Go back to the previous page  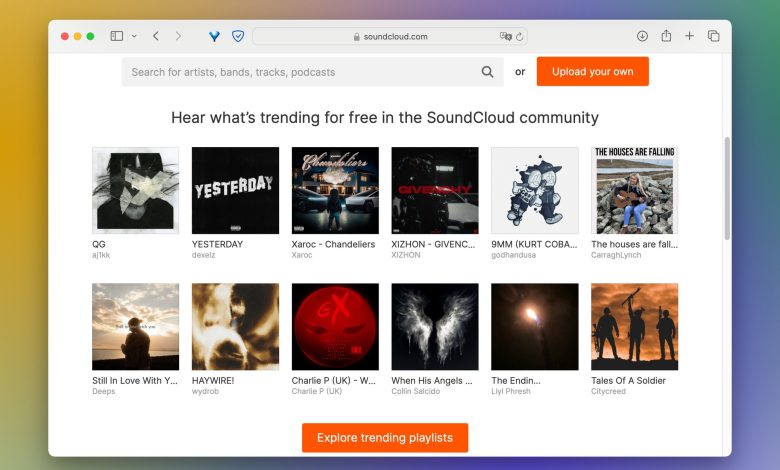point(156,36)
